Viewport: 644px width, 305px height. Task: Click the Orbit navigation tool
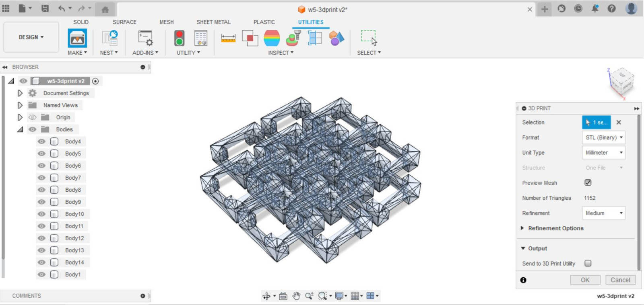click(266, 296)
